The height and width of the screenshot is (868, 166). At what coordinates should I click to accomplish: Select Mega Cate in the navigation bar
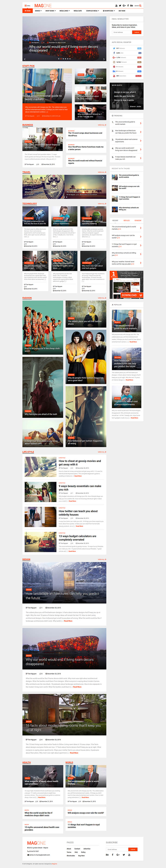[x=78, y=11]
